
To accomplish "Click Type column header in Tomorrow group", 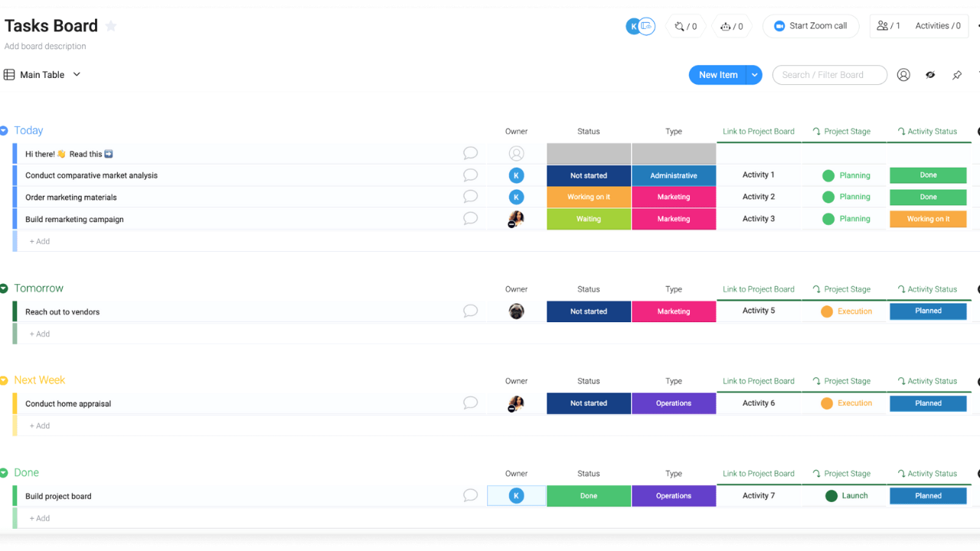I will (674, 289).
